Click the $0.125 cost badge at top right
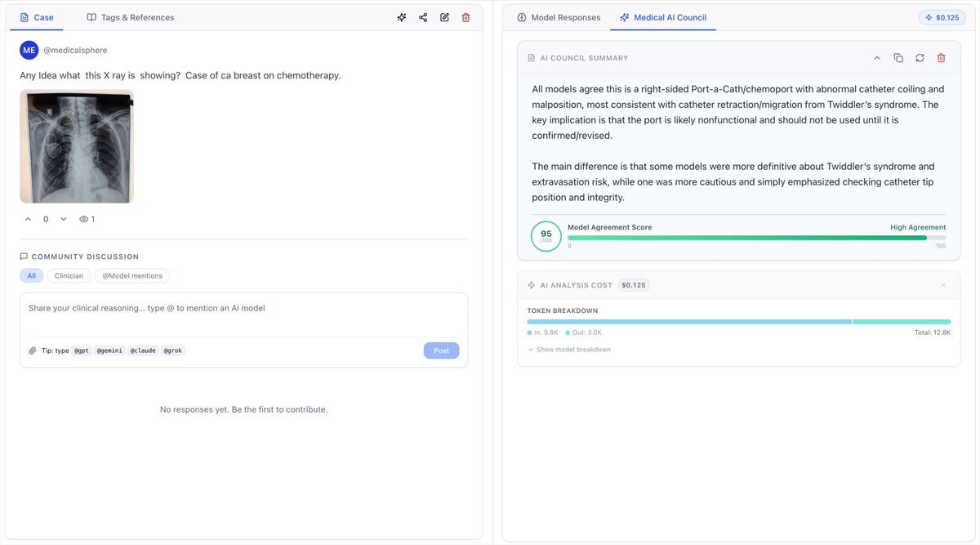Viewport: 980px width, 545px height. point(942,17)
